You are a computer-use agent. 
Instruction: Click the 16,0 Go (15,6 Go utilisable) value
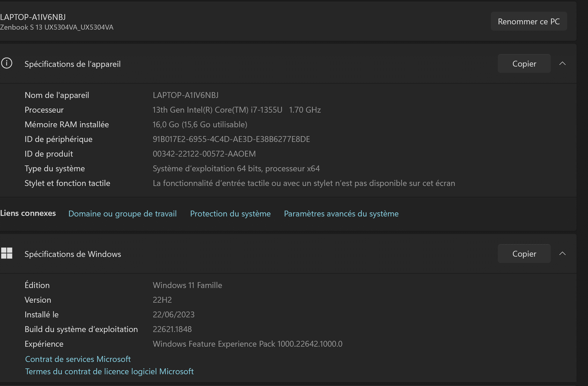[x=200, y=124]
